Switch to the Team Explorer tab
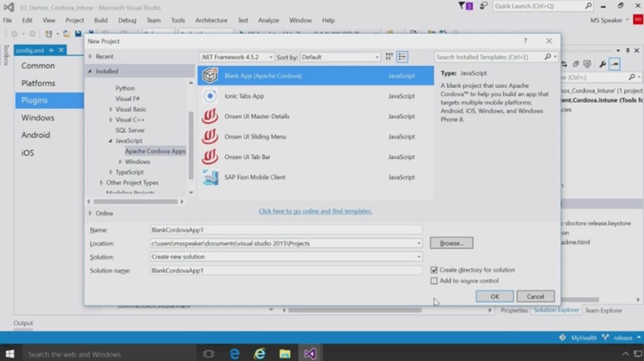The height and width of the screenshot is (361, 644). (x=603, y=311)
